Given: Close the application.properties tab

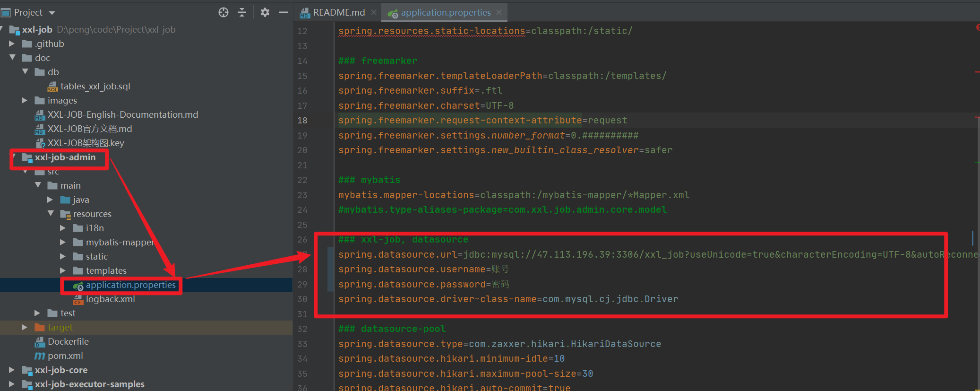Looking at the screenshot, I should point(499,13).
